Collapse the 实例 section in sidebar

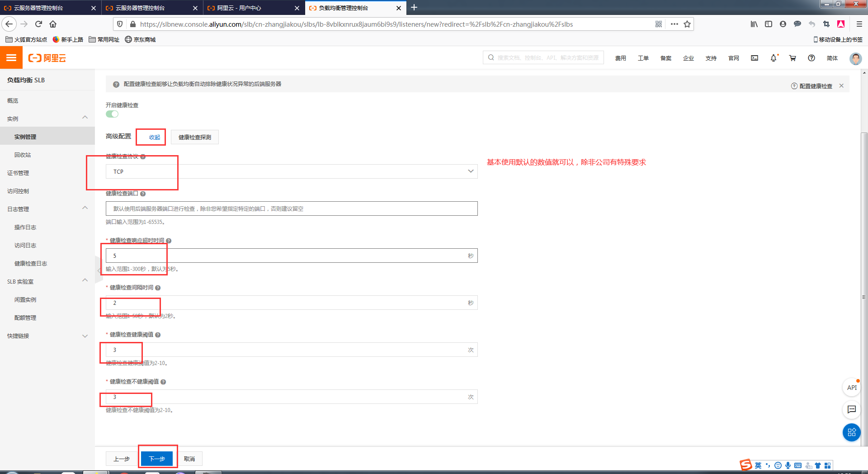coord(85,117)
